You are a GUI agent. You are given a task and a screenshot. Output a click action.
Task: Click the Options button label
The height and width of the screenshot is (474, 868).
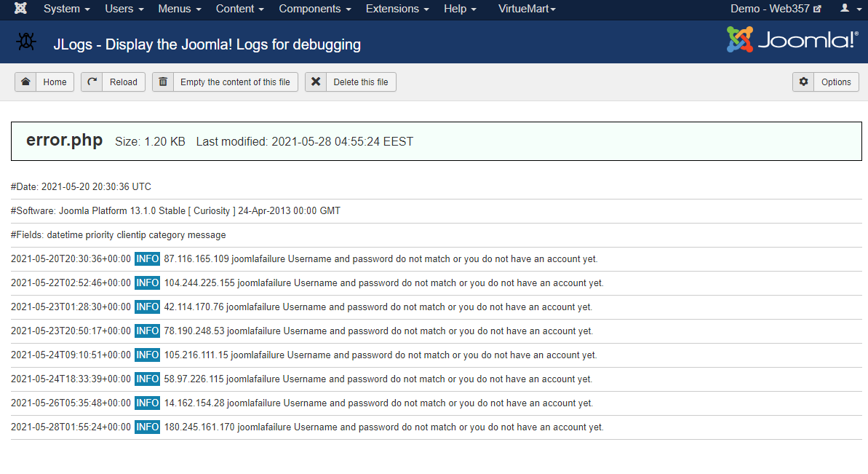tap(836, 82)
